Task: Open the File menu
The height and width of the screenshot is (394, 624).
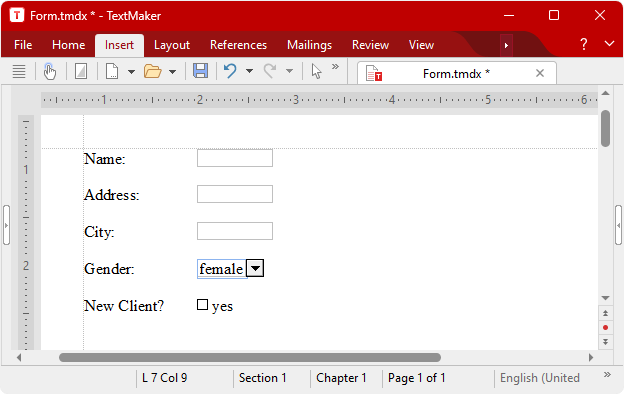Action: coord(23,45)
